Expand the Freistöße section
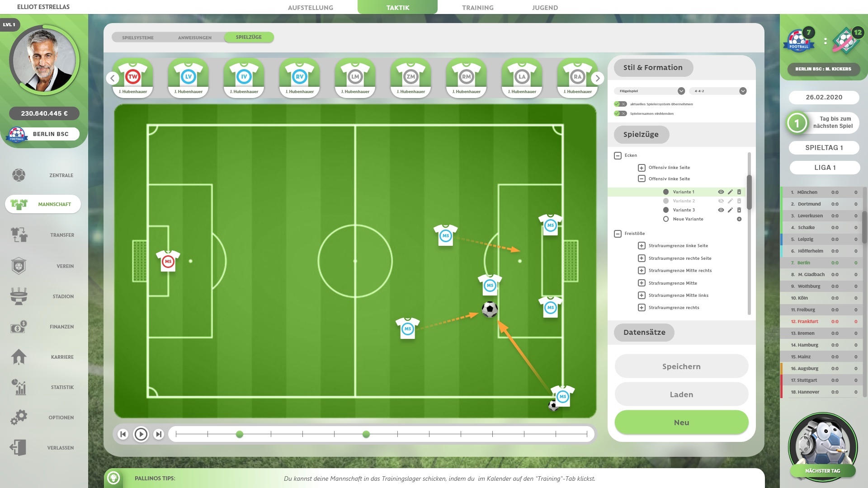 pyautogui.click(x=618, y=233)
